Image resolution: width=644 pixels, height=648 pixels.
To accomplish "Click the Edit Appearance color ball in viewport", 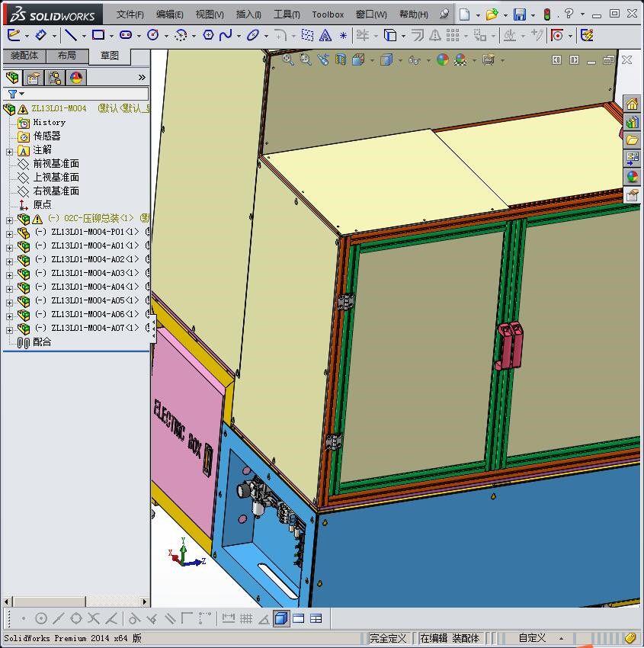I will [x=442, y=60].
